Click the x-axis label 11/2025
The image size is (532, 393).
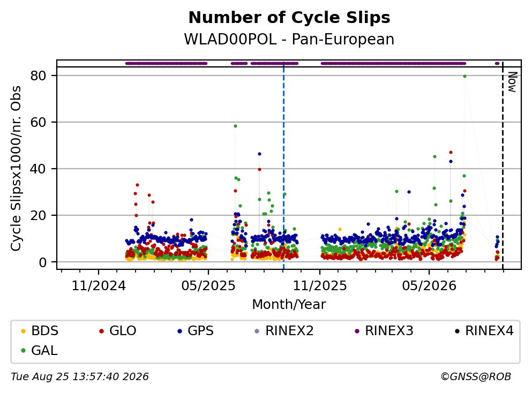point(320,286)
